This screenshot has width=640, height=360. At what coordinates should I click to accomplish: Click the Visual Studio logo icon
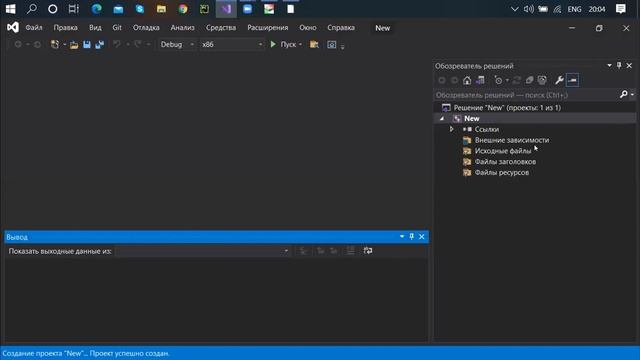coord(13,27)
